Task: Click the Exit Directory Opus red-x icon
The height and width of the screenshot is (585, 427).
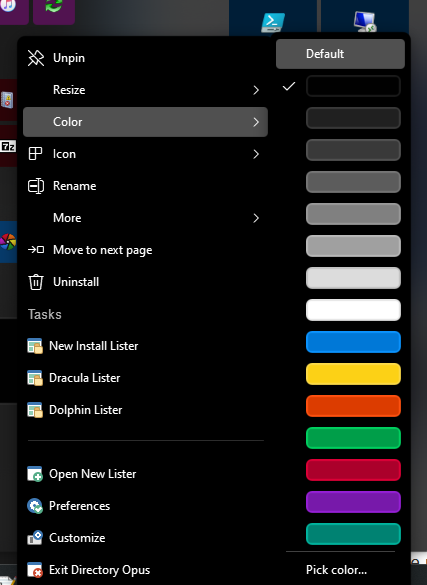Action: 35,570
